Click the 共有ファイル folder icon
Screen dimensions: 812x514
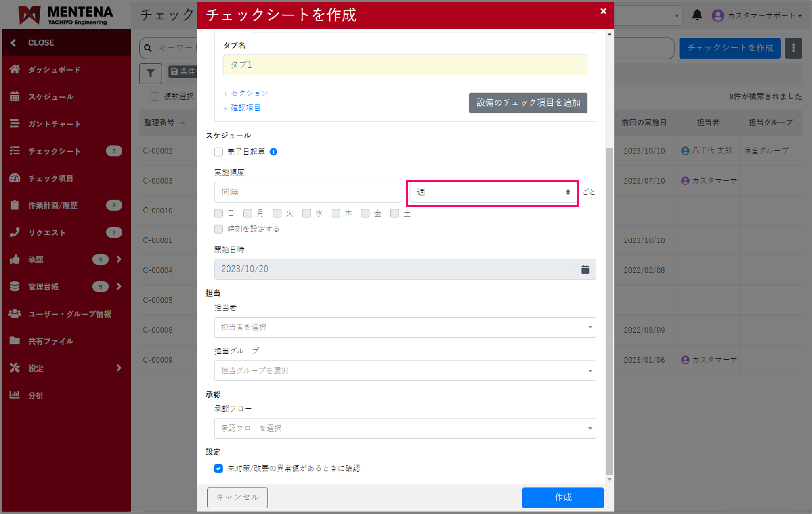click(x=15, y=341)
